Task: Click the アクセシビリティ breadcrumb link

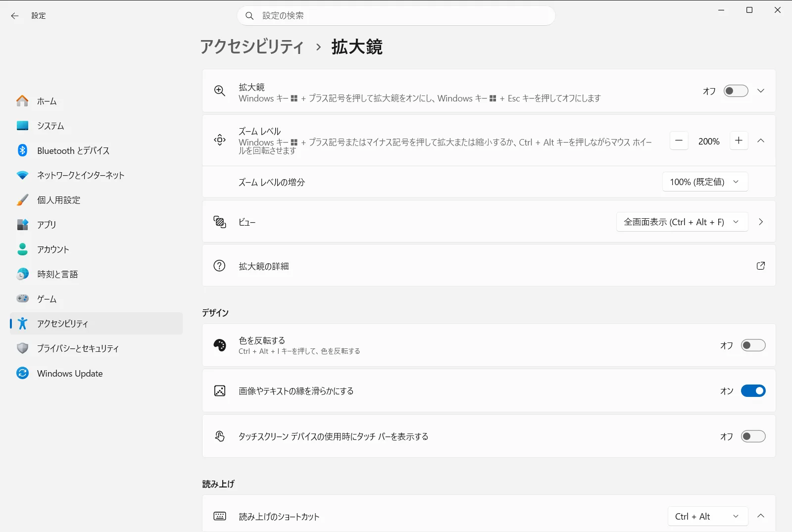Action: 252,47
